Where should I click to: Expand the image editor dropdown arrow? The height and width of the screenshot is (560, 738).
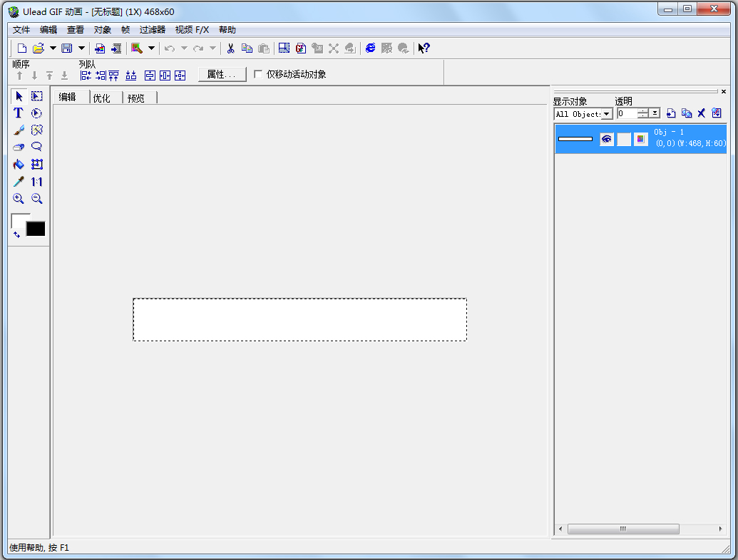click(151, 48)
